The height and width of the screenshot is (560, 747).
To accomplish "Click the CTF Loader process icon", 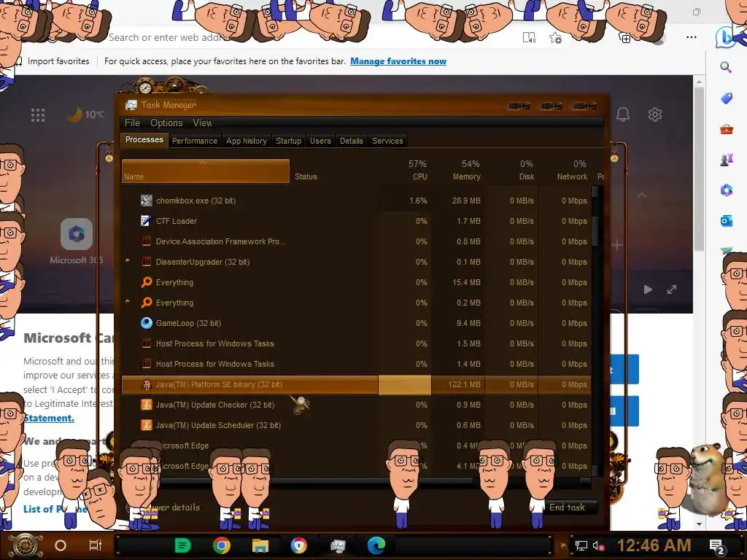I will 146,221.
